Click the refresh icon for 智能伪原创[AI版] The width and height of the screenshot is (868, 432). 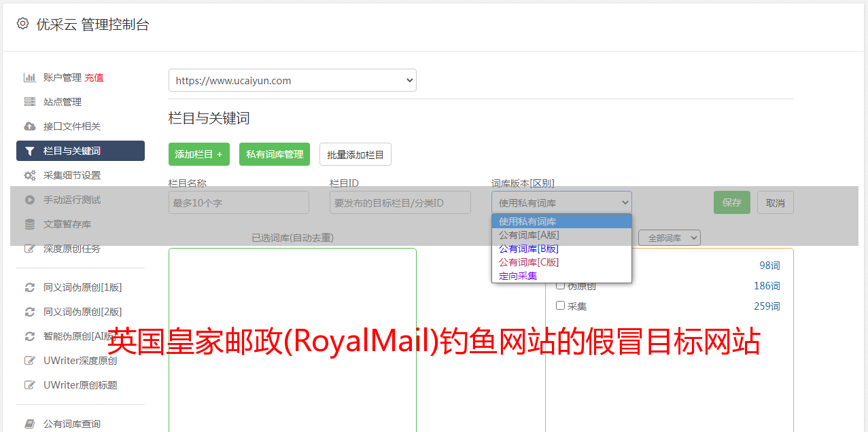(x=30, y=336)
